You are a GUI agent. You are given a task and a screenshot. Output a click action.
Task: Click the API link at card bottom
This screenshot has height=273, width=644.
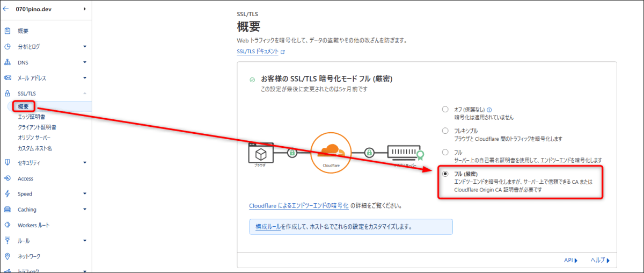pyautogui.click(x=570, y=260)
